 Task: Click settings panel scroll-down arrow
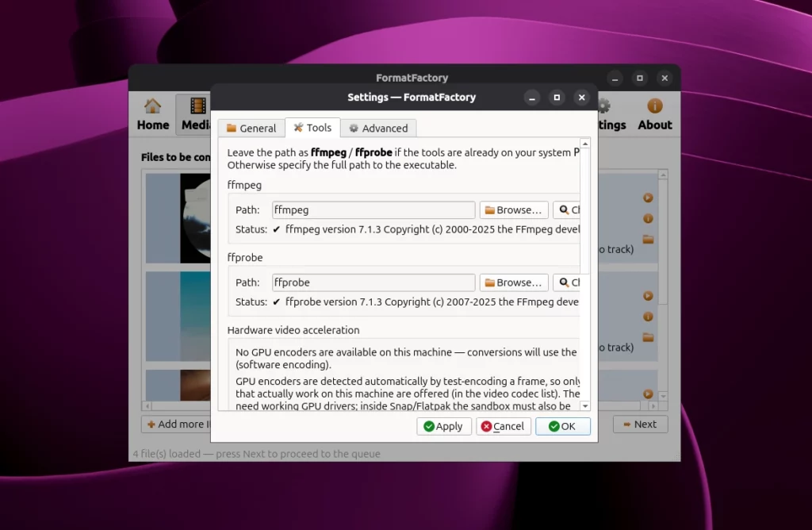tap(585, 406)
